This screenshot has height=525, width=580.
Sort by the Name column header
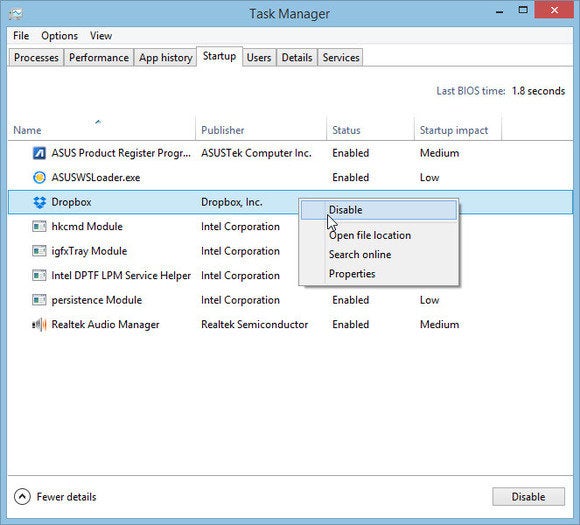[102, 129]
